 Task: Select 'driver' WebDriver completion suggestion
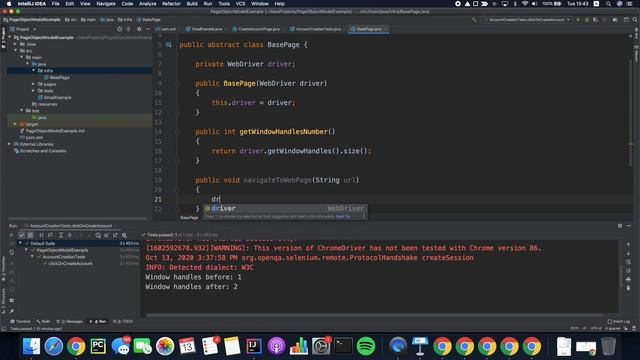coord(285,209)
